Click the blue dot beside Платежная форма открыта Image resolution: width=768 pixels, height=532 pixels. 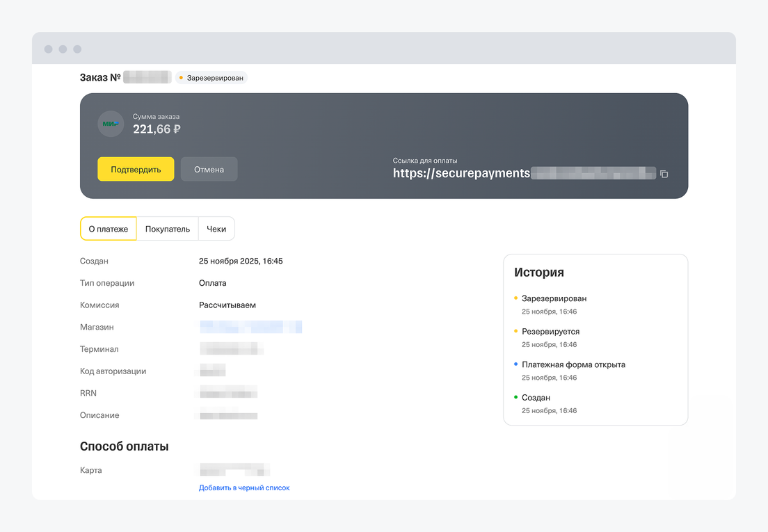tap(515, 364)
